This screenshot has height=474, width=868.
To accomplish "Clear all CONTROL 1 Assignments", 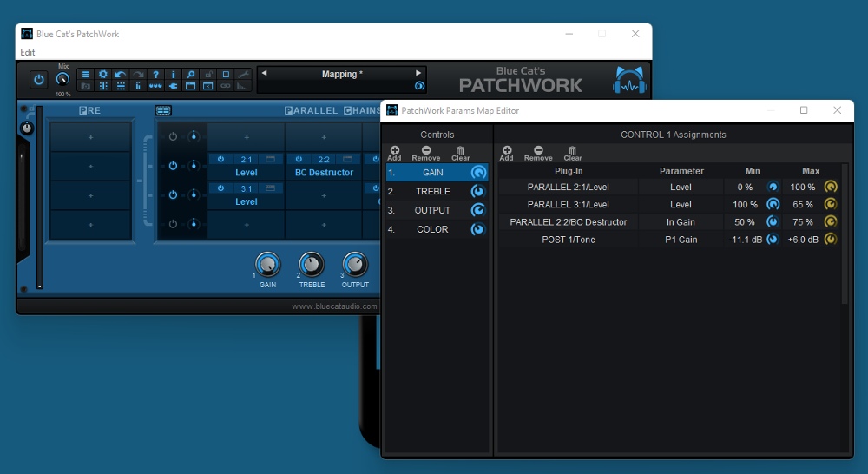I will [572, 154].
